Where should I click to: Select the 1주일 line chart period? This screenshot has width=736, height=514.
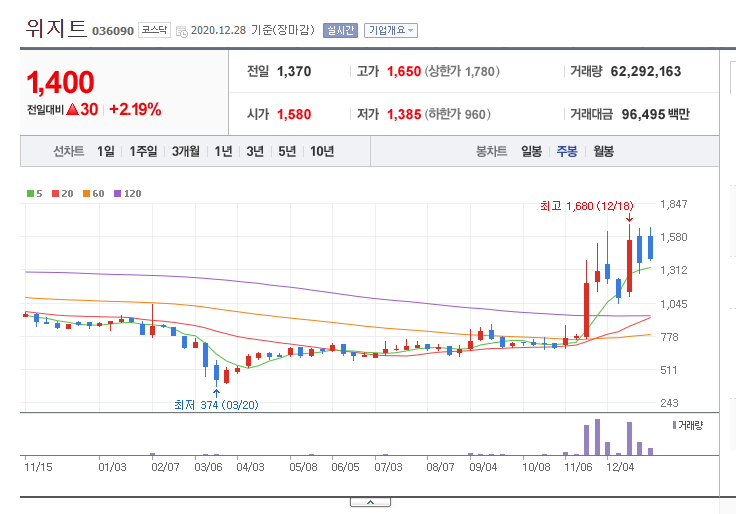143,151
